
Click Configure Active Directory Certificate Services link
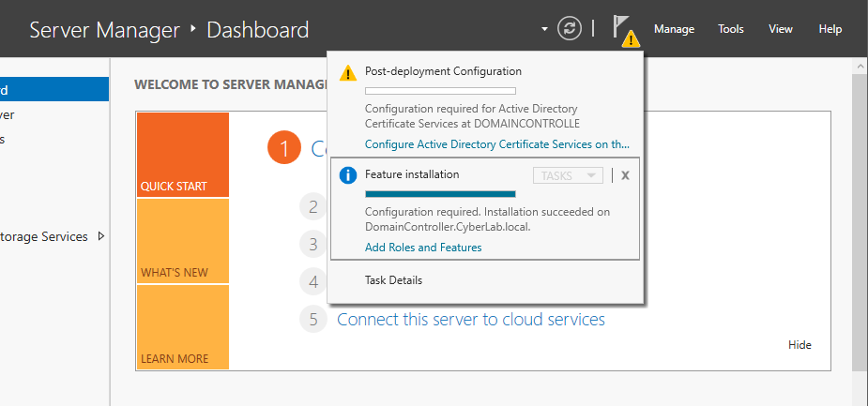click(496, 144)
